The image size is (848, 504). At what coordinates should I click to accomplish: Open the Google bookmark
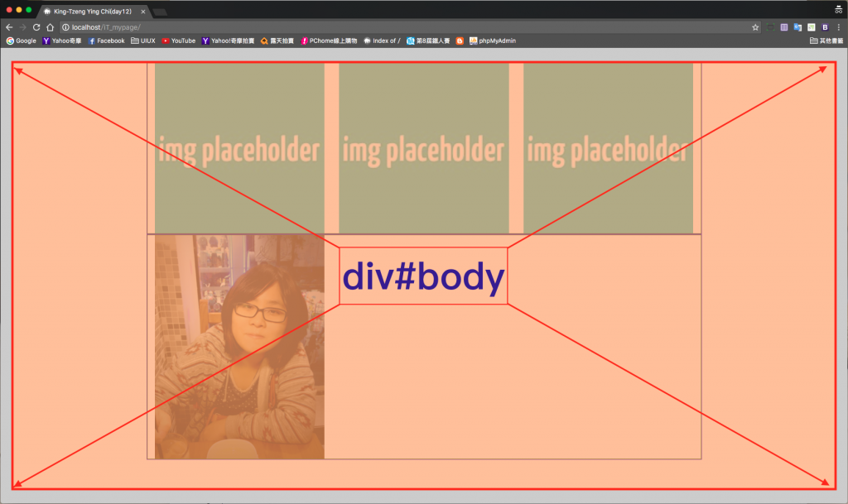pos(21,41)
